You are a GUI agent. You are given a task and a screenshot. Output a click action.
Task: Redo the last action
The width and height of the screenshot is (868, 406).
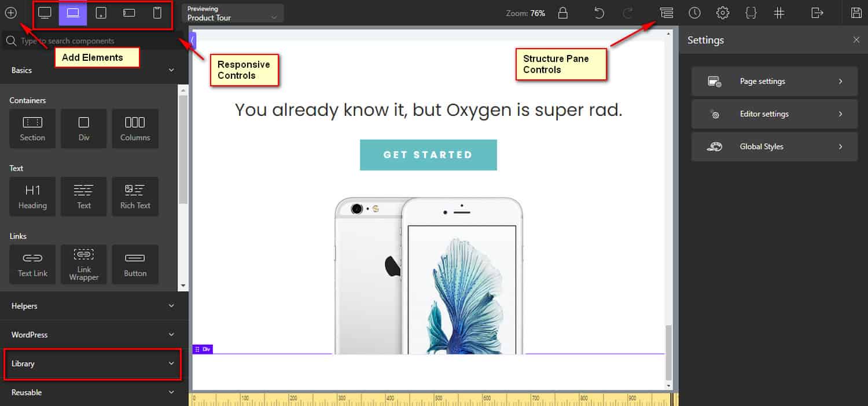628,13
